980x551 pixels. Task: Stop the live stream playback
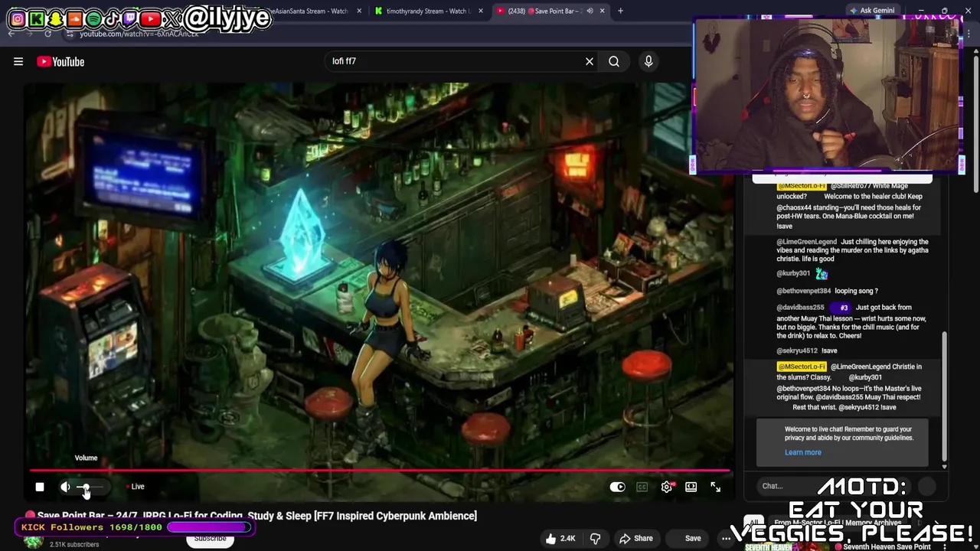coord(40,487)
